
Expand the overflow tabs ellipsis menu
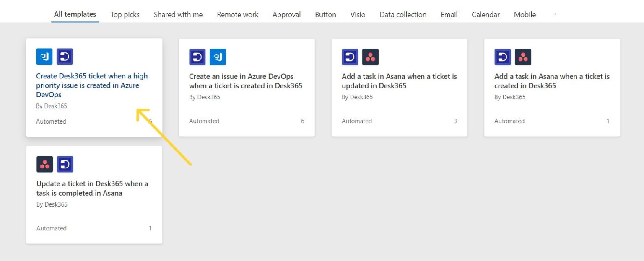click(x=553, y=14)
